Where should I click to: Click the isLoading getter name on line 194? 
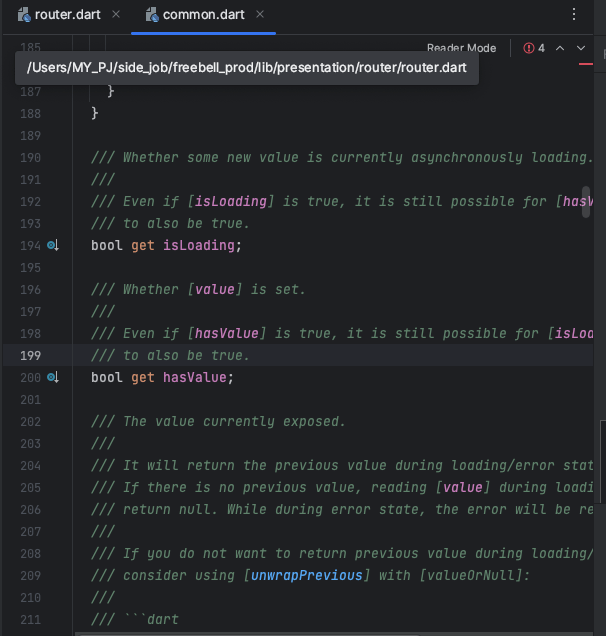pos(199,245)
